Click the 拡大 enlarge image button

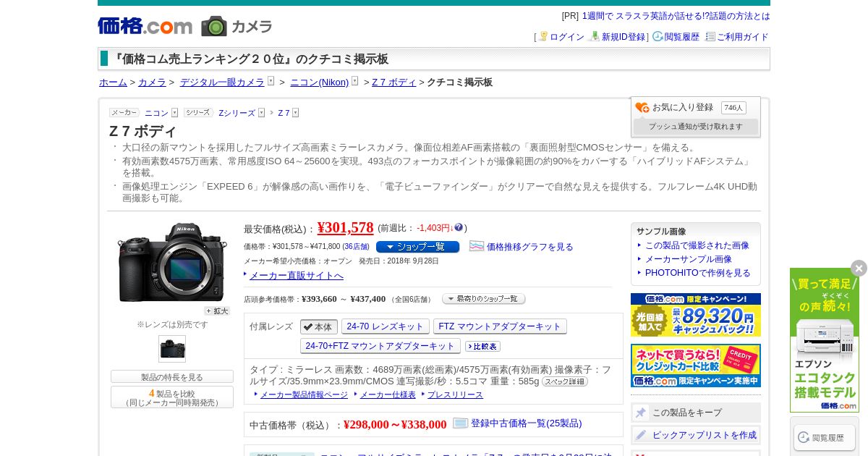point(216,311)
